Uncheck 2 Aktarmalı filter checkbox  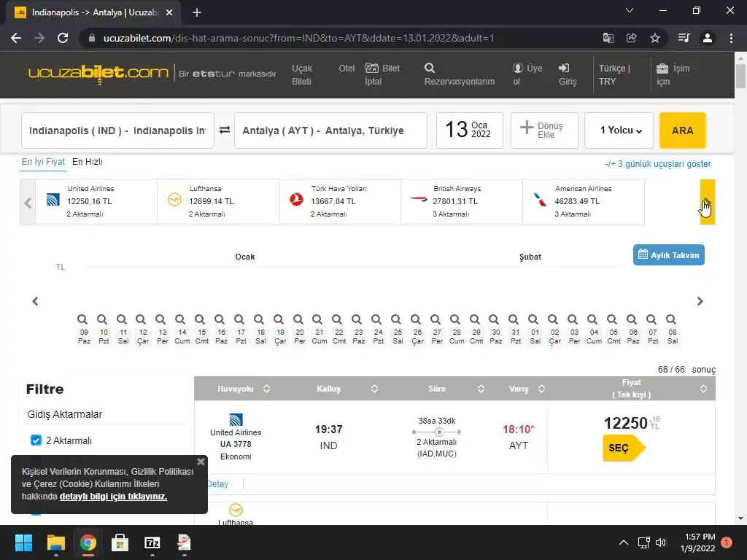[x=36, y=440]
